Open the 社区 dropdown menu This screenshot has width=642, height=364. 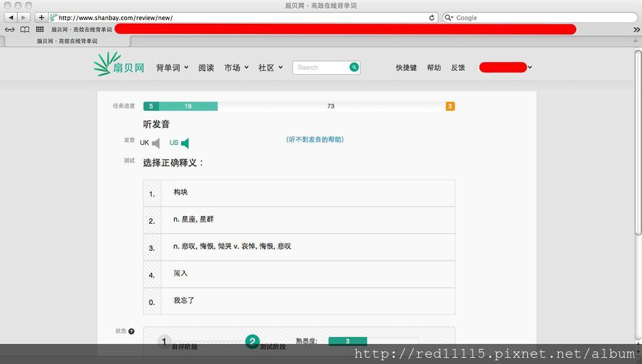(270, 68)
